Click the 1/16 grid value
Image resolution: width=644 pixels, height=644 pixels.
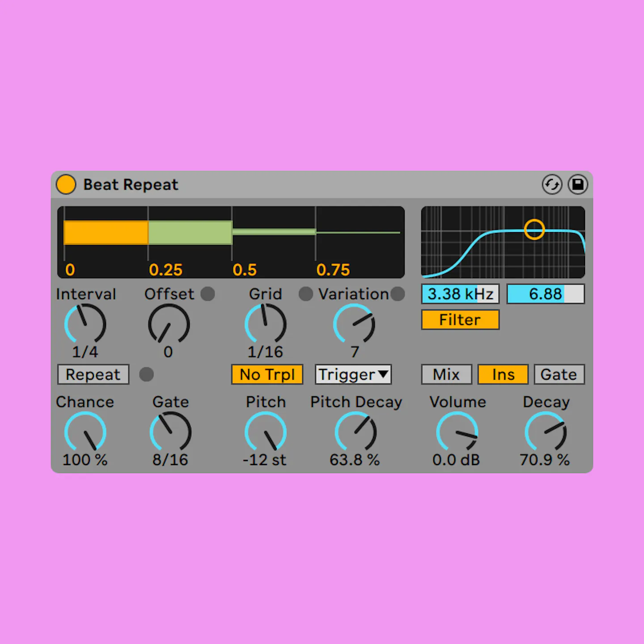point(265,352)
